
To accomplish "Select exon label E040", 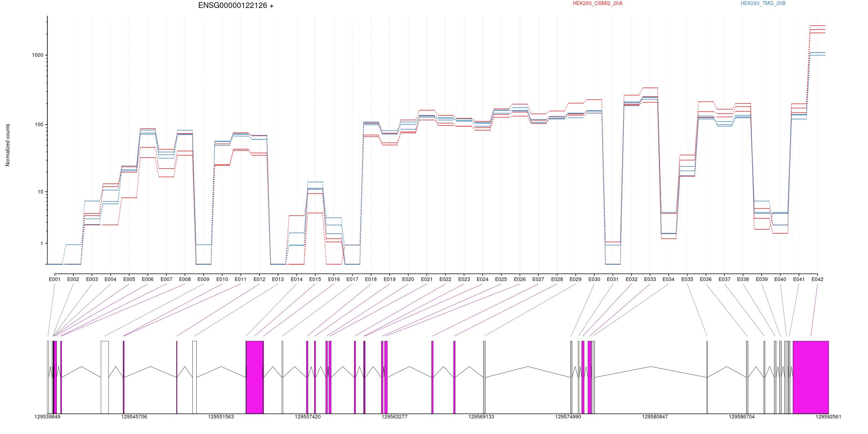I will click(x=780, y=279).
